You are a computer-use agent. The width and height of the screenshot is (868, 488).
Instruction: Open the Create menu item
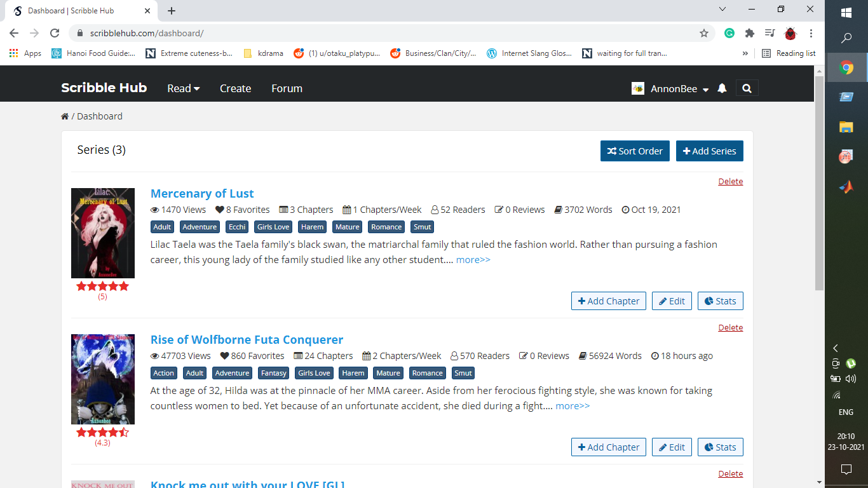(235, 88)
